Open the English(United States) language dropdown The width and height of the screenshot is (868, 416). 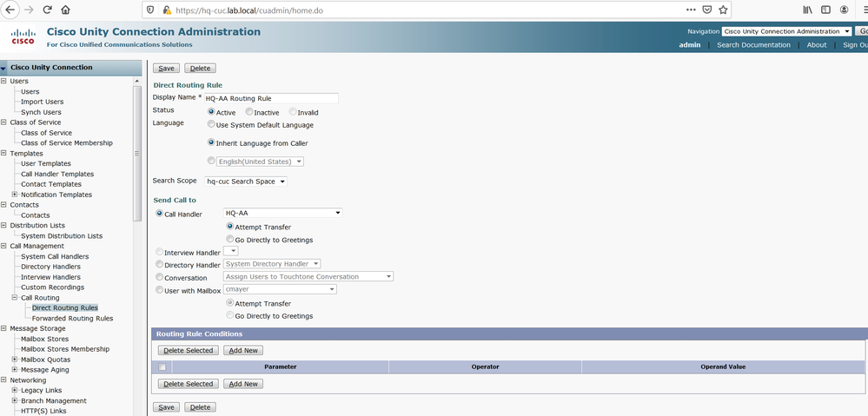[x=260, y=162]
